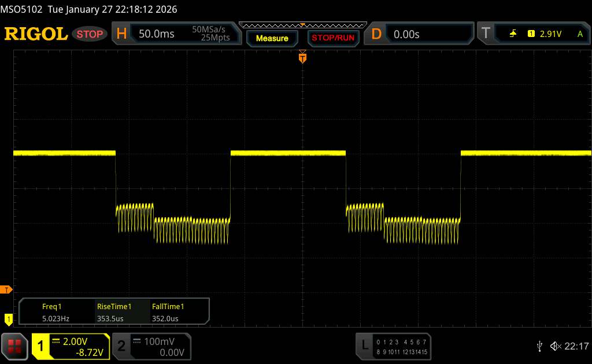
Task: Click the muted speaker sound icon
Action: [x=555, y=346]
